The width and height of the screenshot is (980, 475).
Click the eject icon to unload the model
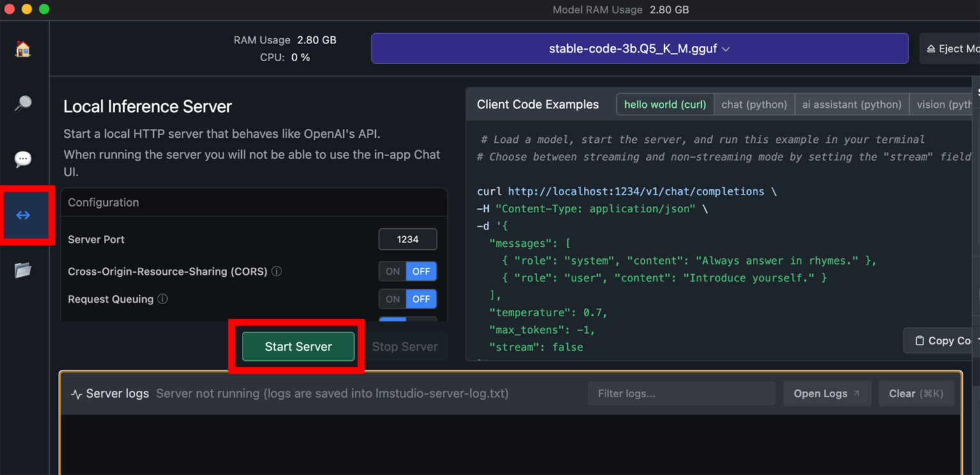click(932, 48)
